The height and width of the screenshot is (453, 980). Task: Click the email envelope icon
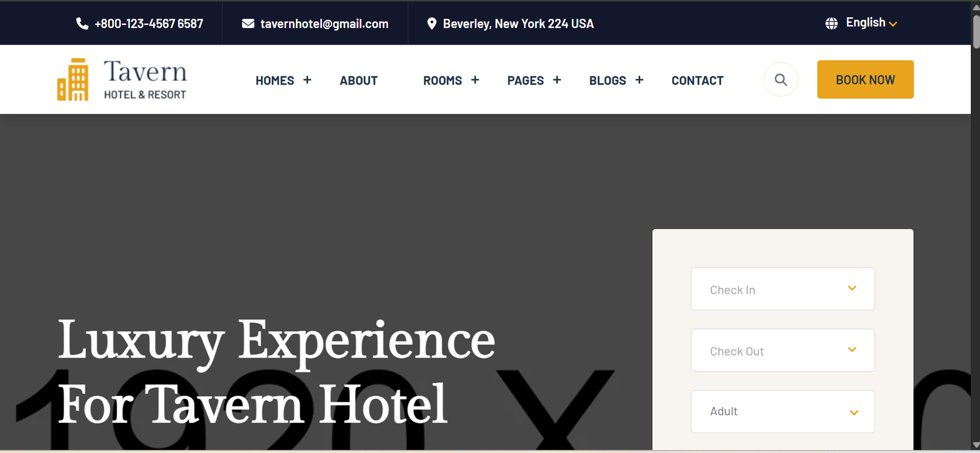248,23
